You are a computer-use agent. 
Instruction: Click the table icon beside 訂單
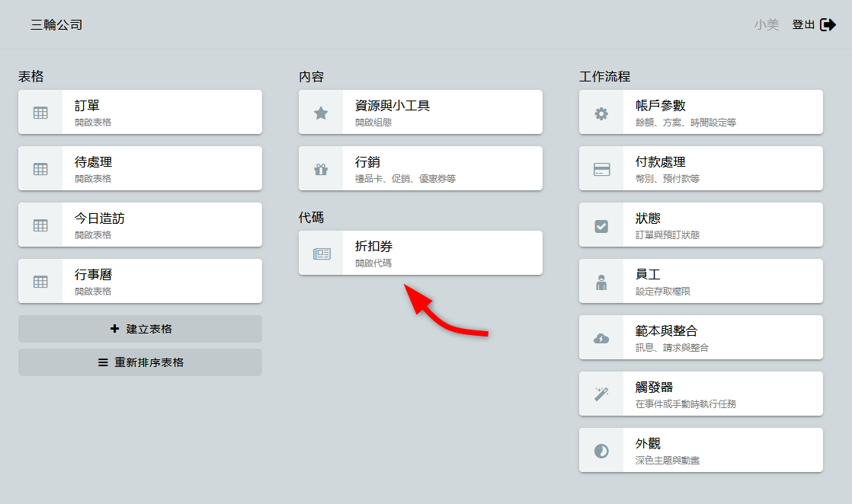(x=40, y=113)
